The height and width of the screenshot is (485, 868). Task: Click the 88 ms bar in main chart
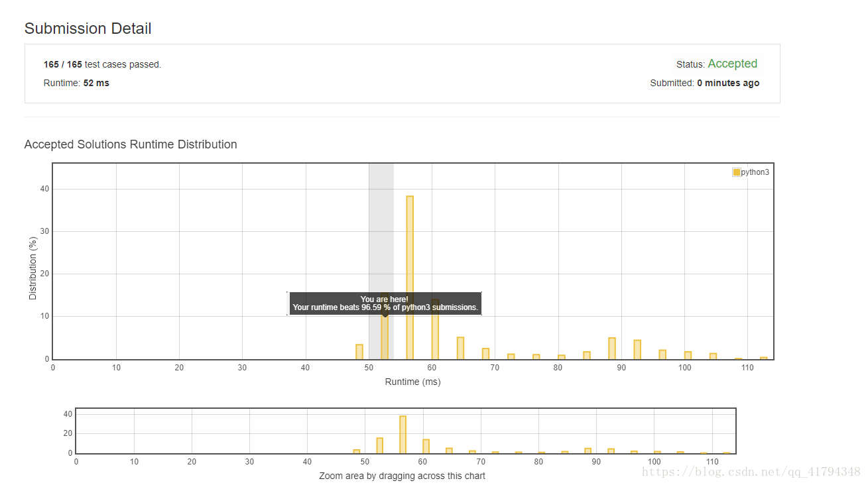click(612, 349)
